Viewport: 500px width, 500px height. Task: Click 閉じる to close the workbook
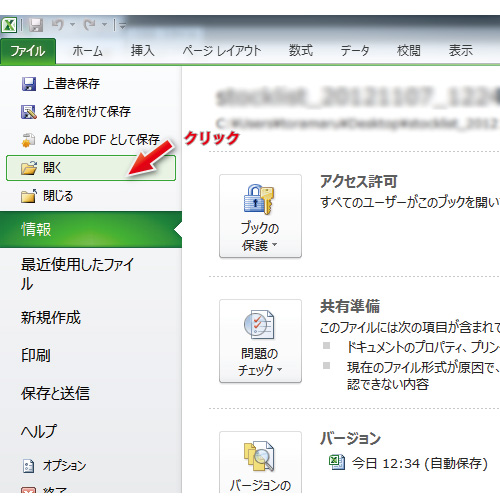point(47,196)
